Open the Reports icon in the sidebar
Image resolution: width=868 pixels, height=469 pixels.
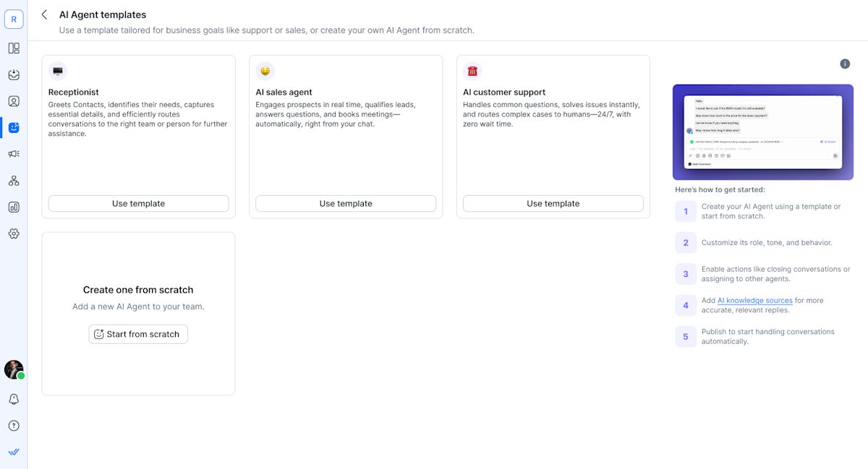[14, 207]
